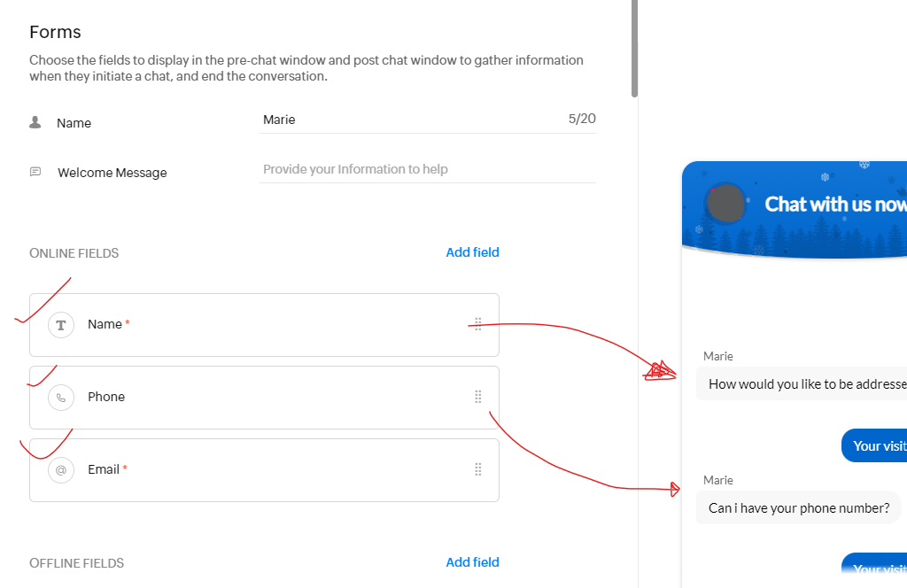Viewport: 907px width, 588px height.
Task: Click the 'How would you like to be addressed' message
Action: pyautogui.click(x=802, y=384)
